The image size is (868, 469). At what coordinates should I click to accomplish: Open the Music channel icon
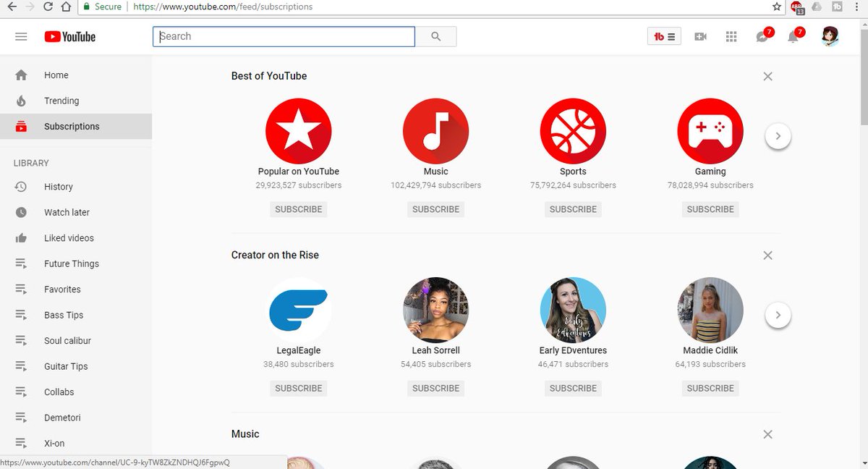(x=435, y=131)
